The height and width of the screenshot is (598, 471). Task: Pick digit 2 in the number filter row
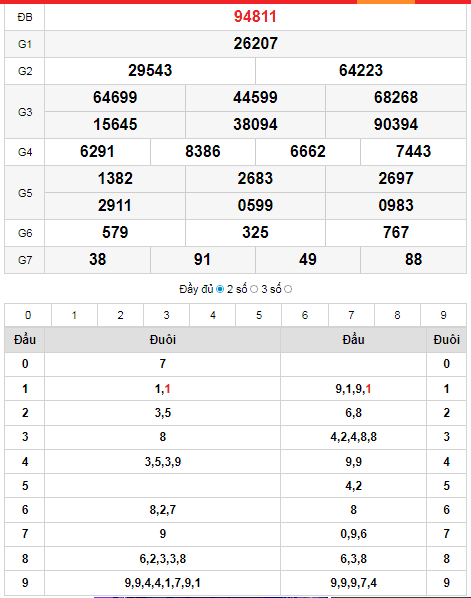click(121, 315)
